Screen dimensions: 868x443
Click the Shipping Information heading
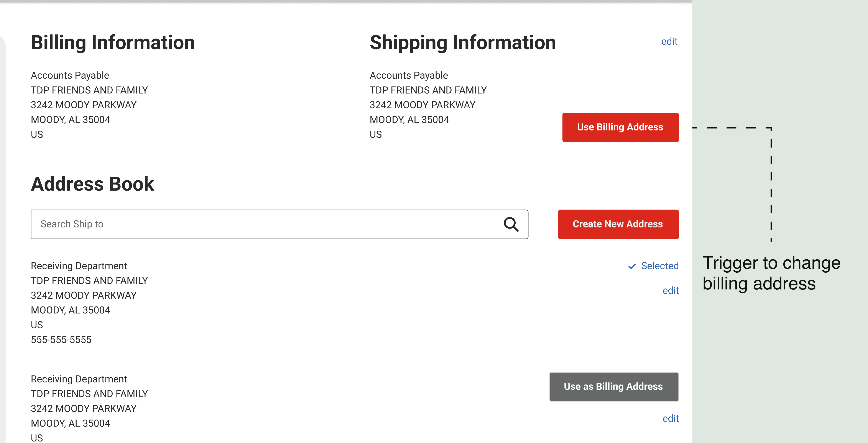pos(463,43)
